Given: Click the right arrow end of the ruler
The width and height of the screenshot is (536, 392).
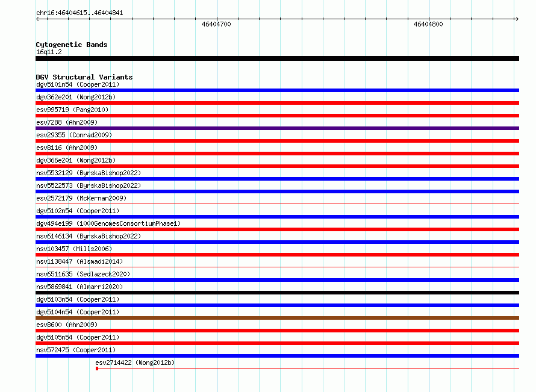Looking at the screenshot, I should pyautogui.click(x=517, y=19).
